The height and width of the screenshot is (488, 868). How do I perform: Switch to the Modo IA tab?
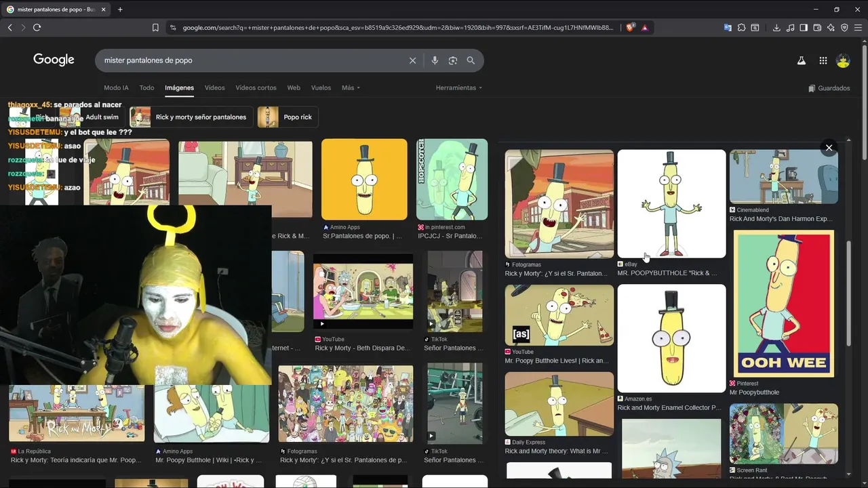click(x=116, y=88)
